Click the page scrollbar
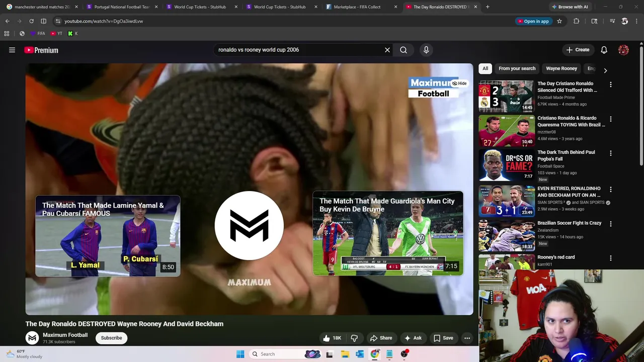This screenshot has height=362, width=644. 641,106
